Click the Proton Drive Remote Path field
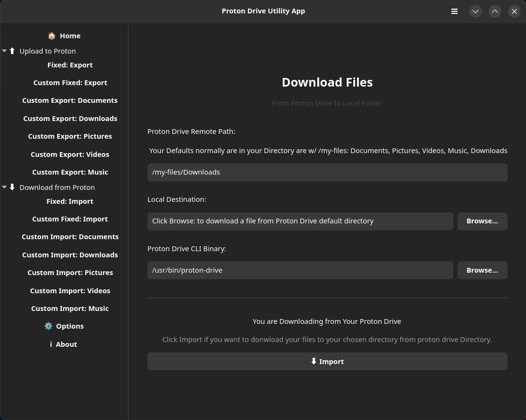The height and width of the screenshot is (420, 526). [x=327, y=172]
